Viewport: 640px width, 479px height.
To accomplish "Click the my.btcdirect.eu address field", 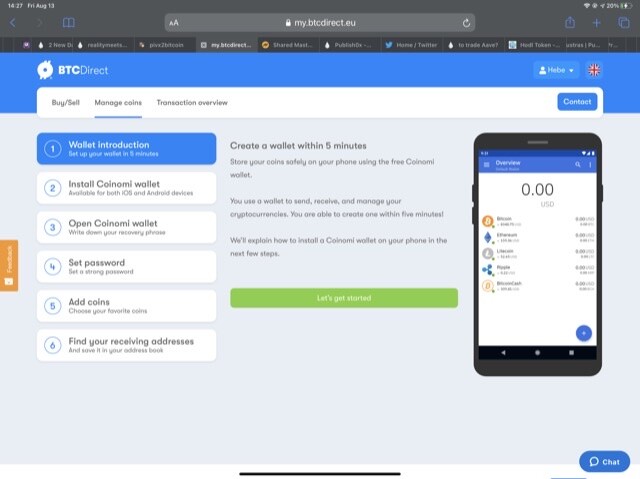I will point(320,23).
